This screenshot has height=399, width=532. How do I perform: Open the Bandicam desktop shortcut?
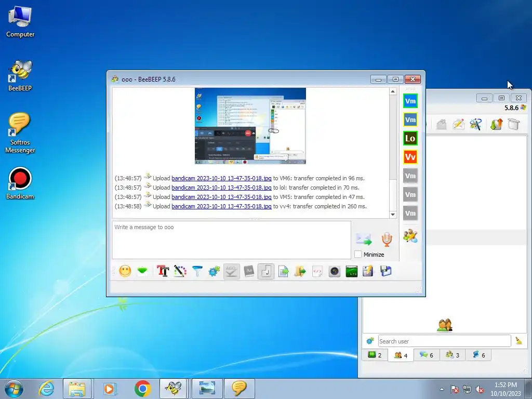pos(20,183)
